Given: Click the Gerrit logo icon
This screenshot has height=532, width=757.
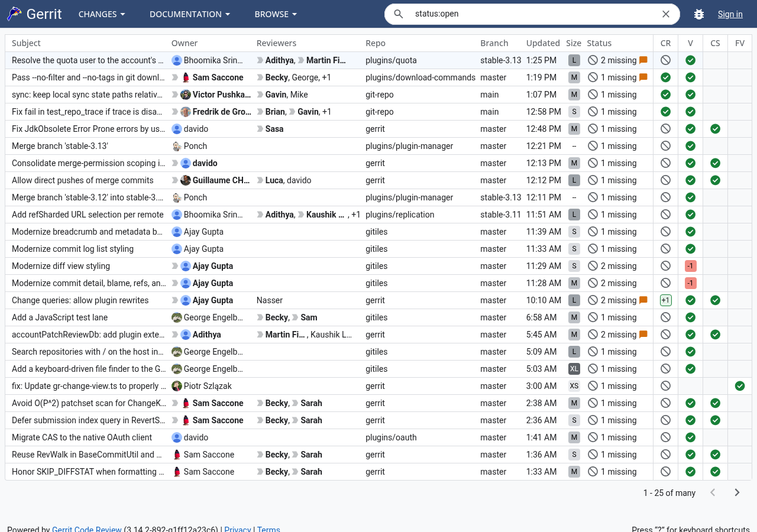Looking at the screenshot, I should [x=14, y=14].
